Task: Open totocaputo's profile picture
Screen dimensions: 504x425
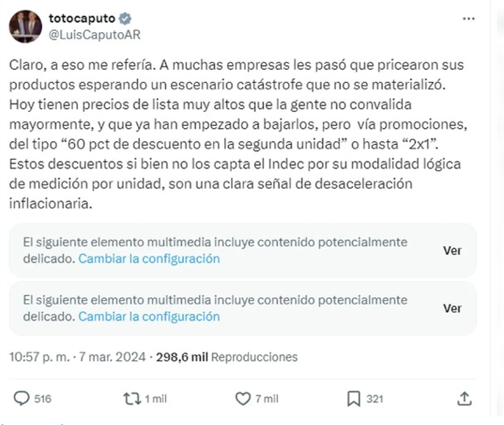Action: (26, 27)
